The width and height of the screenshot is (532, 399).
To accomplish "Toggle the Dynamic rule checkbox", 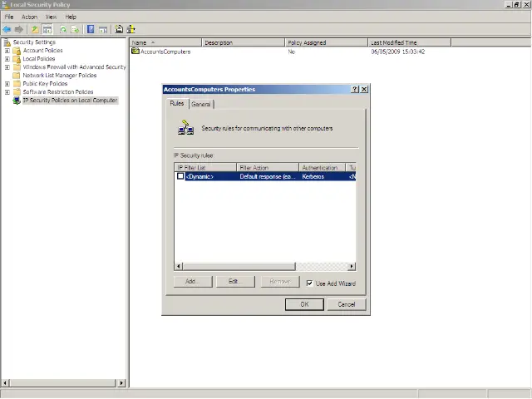I will [x=180, y=176].
